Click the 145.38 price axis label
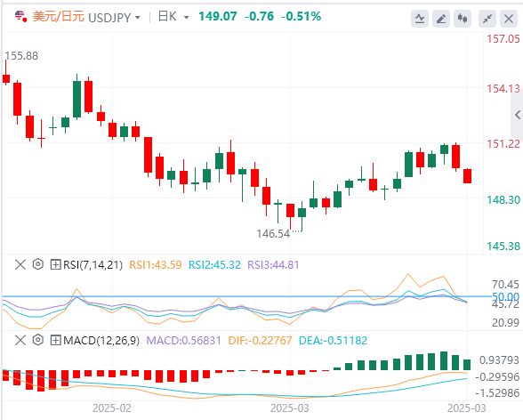This screenshot has width=523, height=420. [x=503, y=246]
